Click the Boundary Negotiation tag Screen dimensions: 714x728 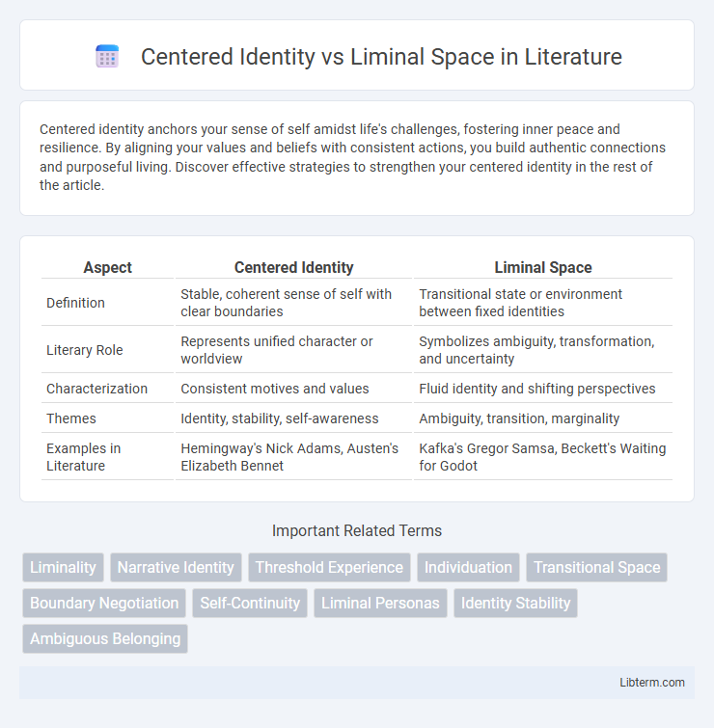(104, 603)
